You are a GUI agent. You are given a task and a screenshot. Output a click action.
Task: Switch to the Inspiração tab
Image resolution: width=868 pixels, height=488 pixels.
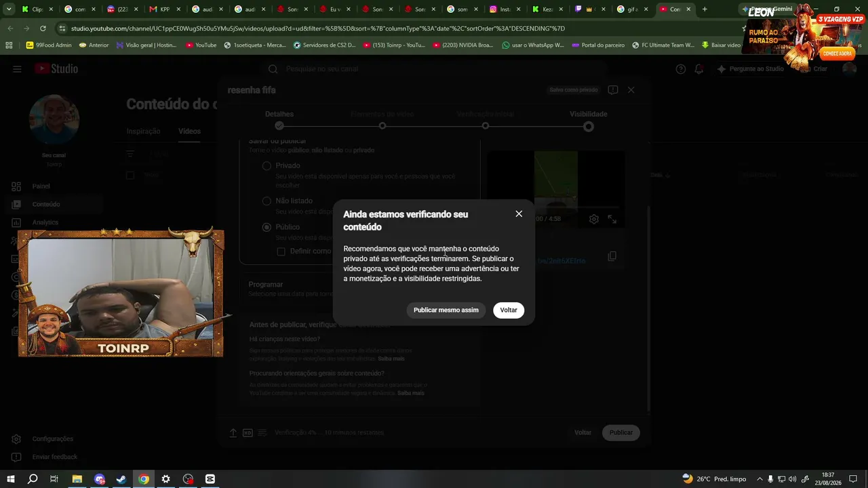click(x=143, y=131)
